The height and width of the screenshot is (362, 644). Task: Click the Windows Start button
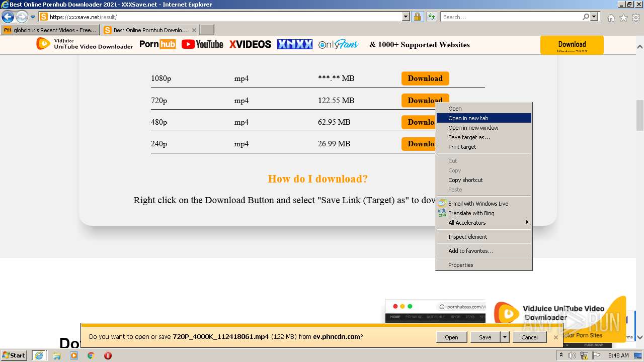tap(14, 355)
